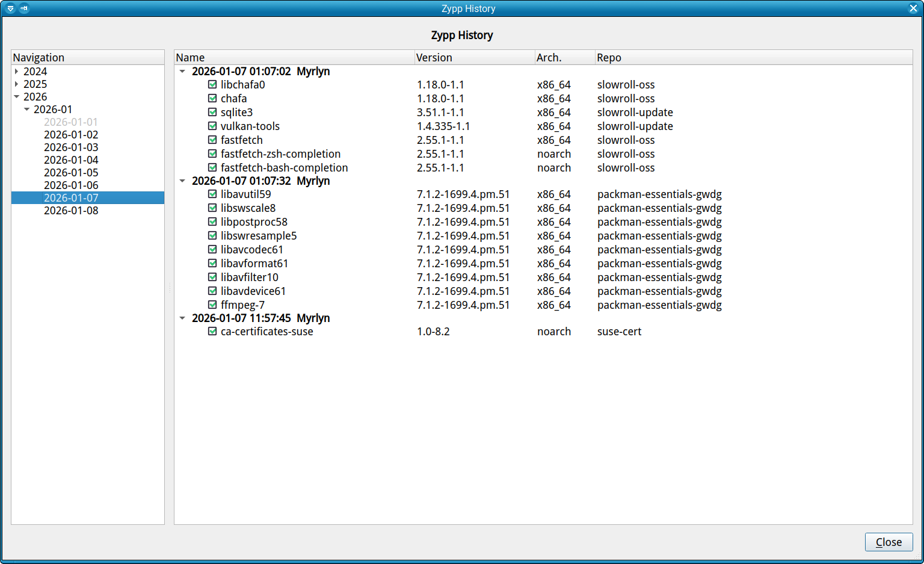Image resolution: width=924 pixels, height=564 pixels.
Task: Select the 2026-01-08 date entry
Action: point(71,211)
